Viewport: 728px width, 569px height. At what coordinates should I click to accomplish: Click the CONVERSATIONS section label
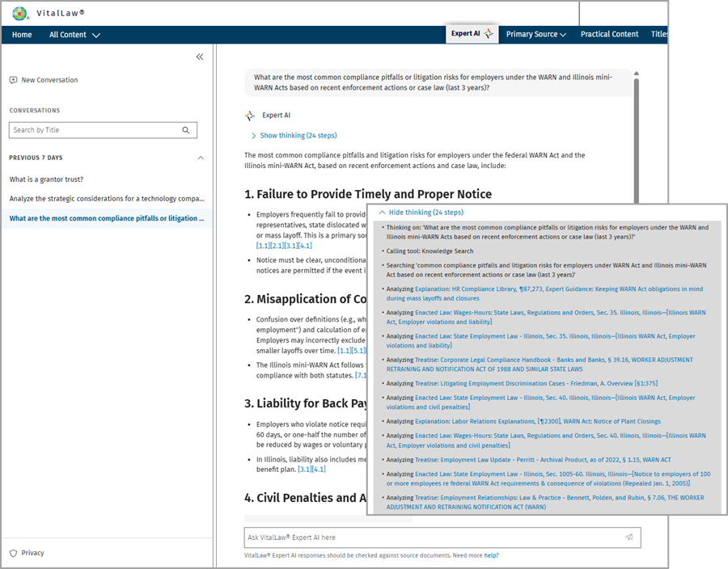coord(35,111)
